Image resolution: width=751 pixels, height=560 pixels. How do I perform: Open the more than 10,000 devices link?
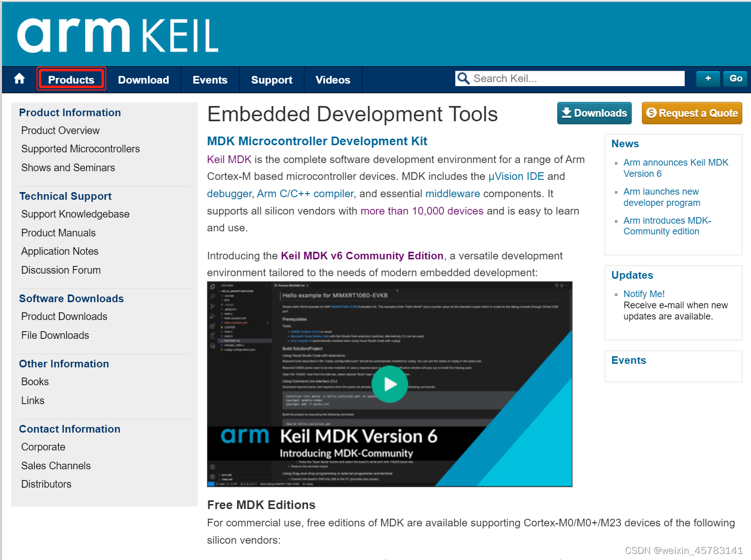pos(422,211)
